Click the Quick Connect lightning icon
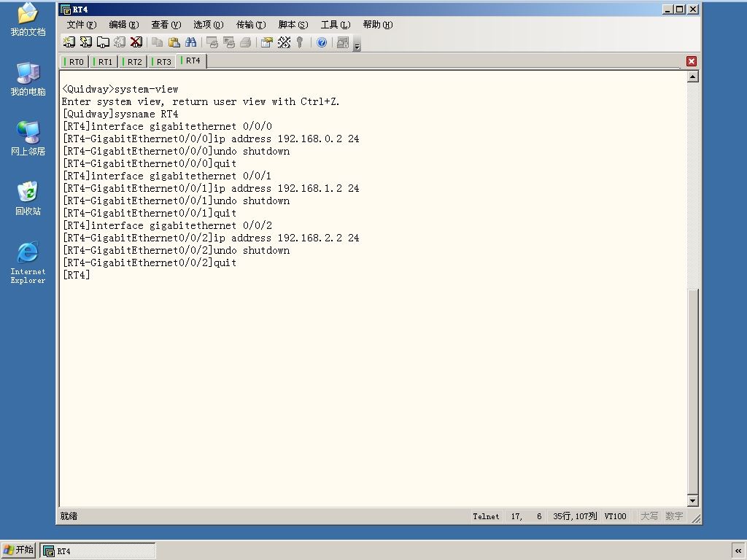Screen dimensions: 747x560 (86, 42)
